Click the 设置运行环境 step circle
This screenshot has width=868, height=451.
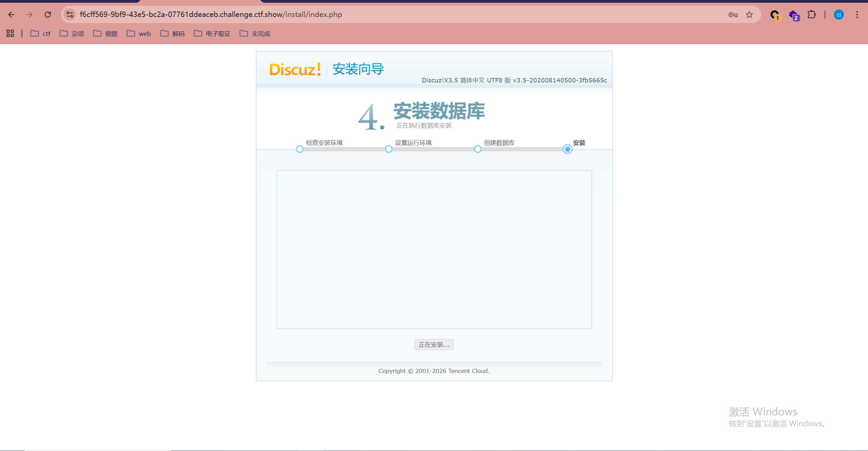(x=389, y=149)
